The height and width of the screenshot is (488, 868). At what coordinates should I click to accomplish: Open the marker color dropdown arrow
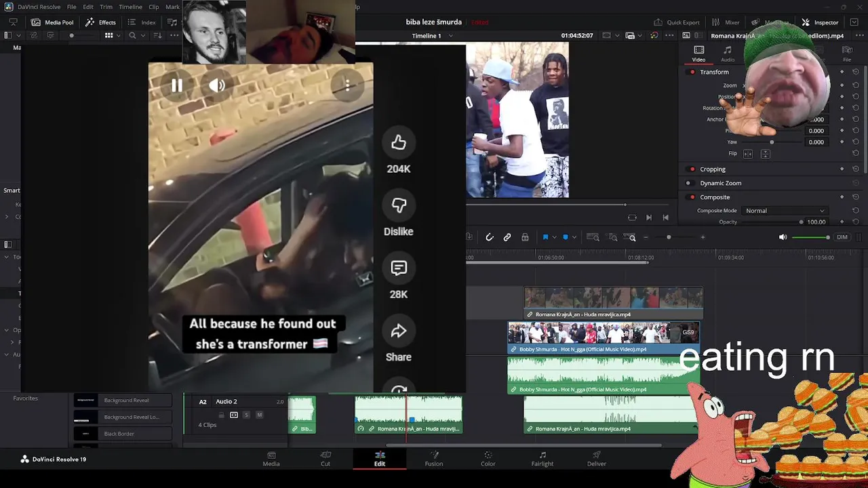pos(574,237)
